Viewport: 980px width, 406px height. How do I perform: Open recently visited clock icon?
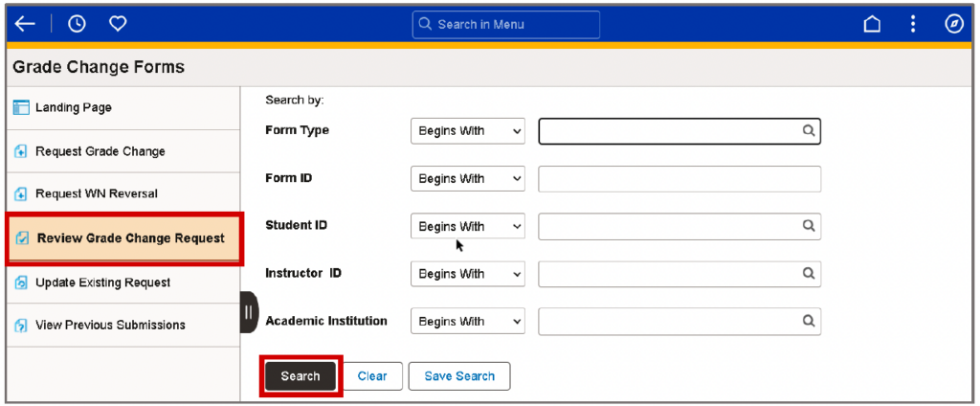(x=77, y=24)
